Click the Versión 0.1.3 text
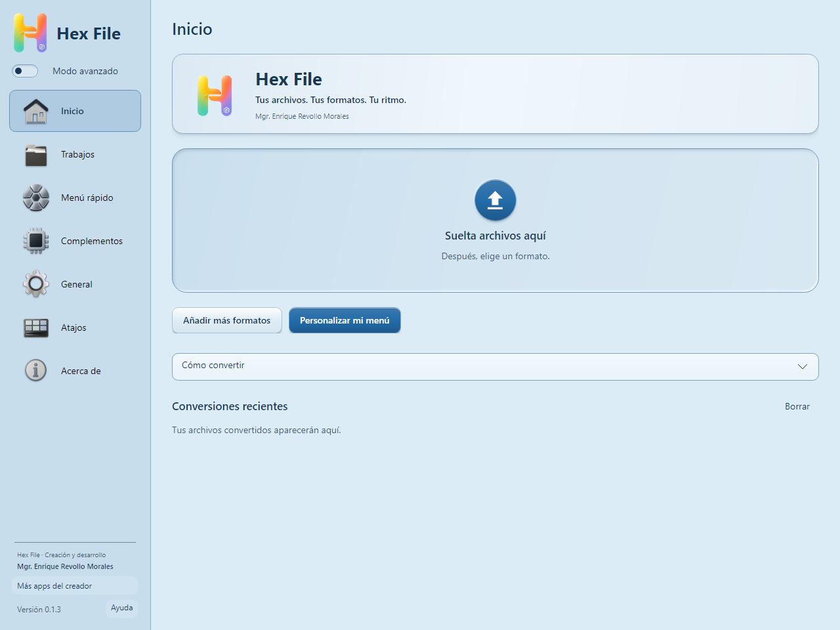 (39, 610)
